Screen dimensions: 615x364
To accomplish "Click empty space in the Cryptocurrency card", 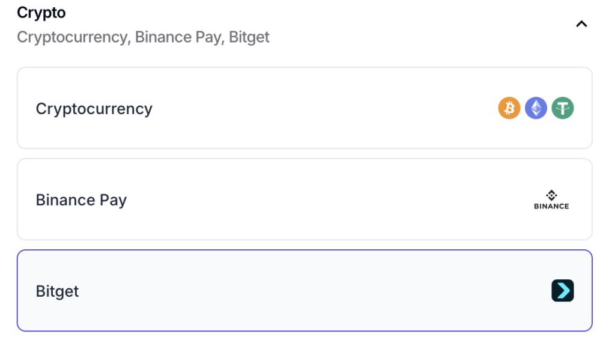I will (x=322, y=108).
